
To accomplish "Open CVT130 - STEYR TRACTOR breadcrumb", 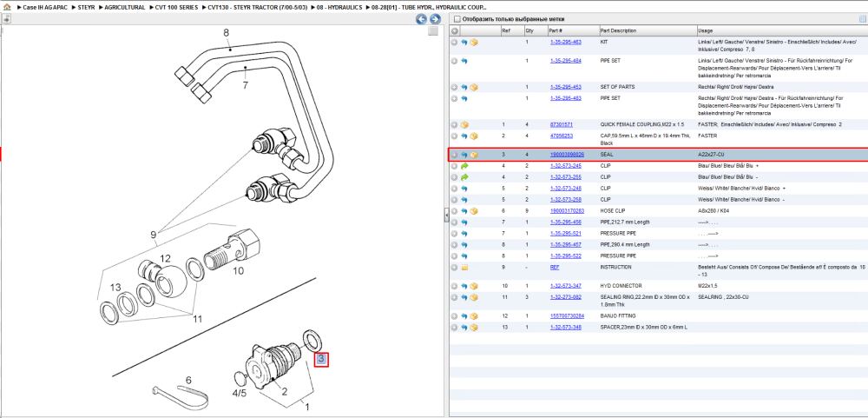I will pos(258,8).
